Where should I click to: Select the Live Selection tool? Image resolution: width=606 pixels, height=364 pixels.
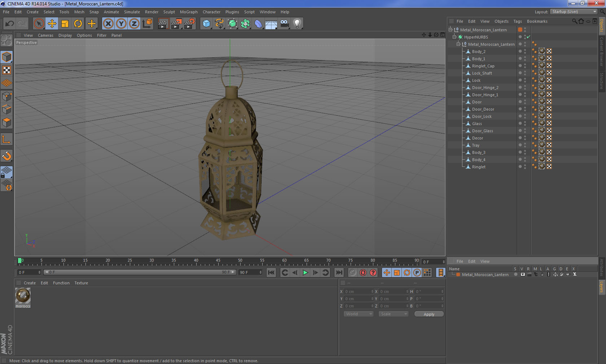39,24
